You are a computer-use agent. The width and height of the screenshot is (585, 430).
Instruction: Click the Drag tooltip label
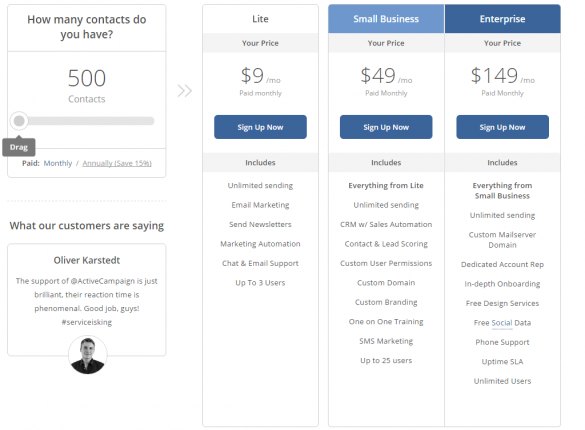click(x=19, y=147)
